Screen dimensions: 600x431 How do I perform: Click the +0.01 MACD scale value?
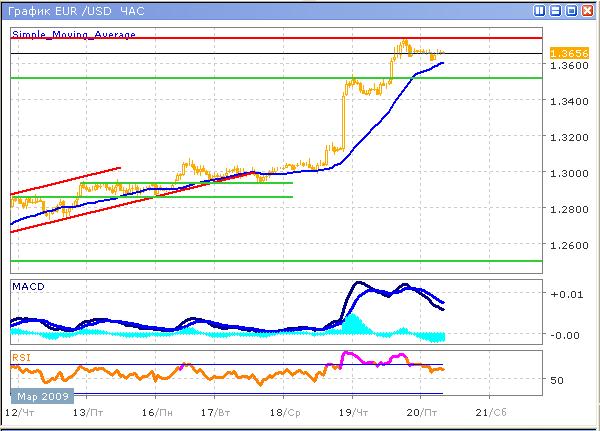pyautogui.click(x=567, y=295)
